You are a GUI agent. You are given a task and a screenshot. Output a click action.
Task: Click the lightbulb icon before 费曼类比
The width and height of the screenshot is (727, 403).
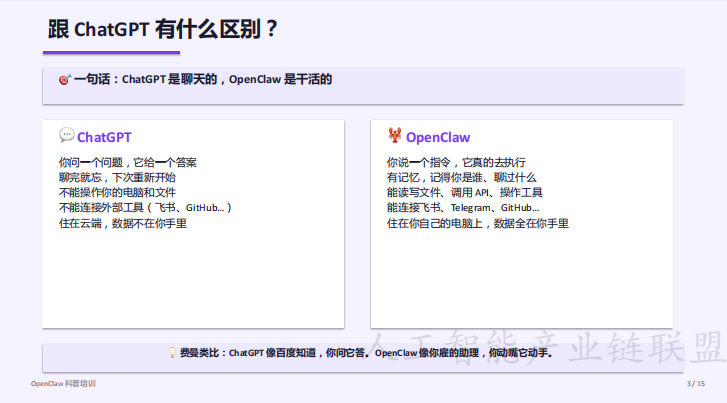(171, 353)
